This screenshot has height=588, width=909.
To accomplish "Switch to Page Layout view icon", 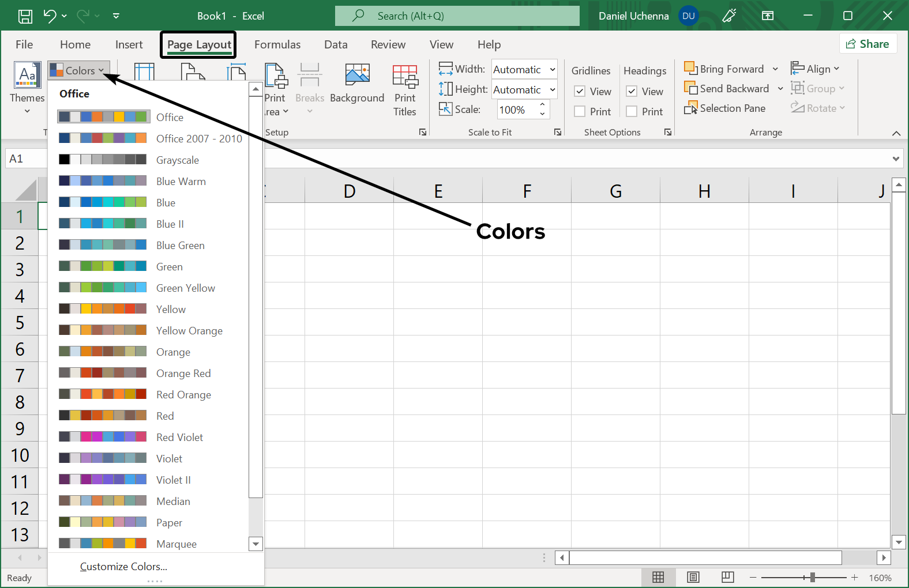I will pyautogui.click(x=693, y=577).
